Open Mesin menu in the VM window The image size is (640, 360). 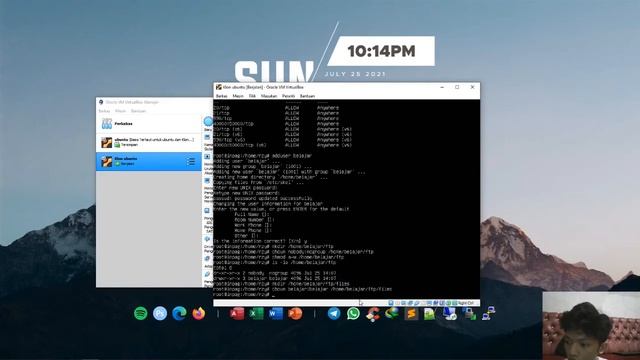[x=238, y=96]
